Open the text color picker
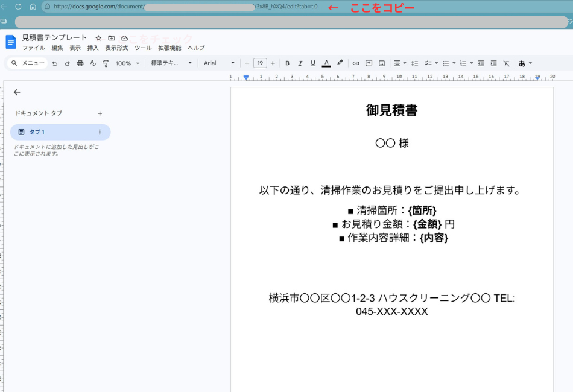 click(326, 63)
